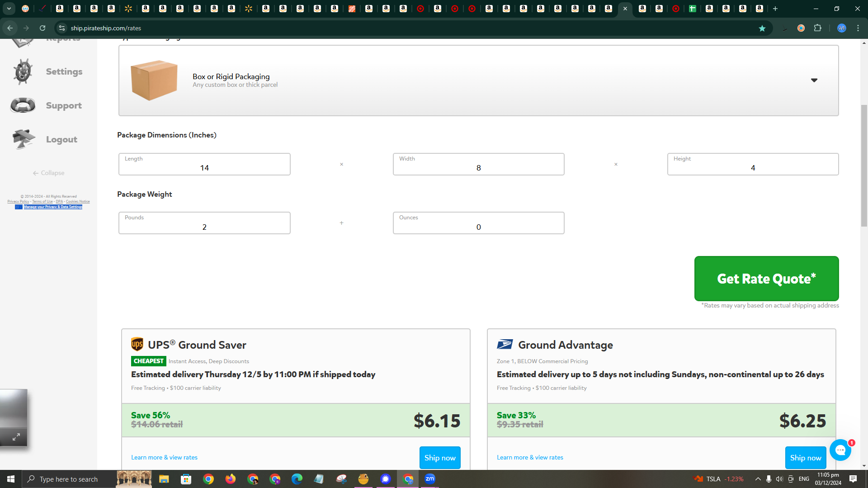Open the live chat bubble
The height and width of the screenshot is (488, 868).
click(x=840, y=450)
